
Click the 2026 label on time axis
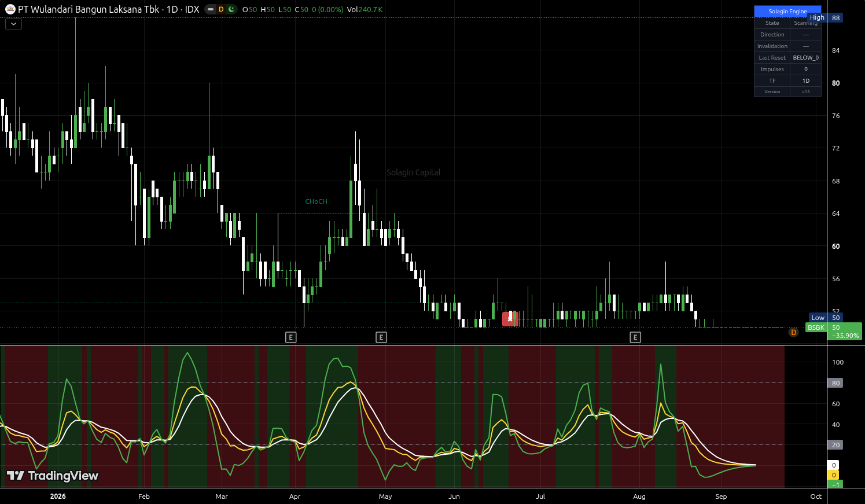coord(58,496)
